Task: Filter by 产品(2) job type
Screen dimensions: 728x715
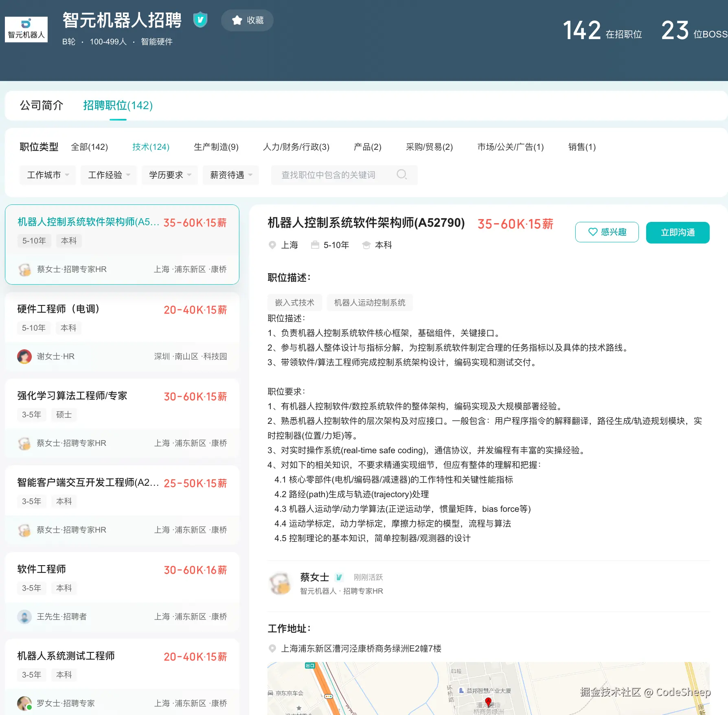Action: (x=368, y=147)
